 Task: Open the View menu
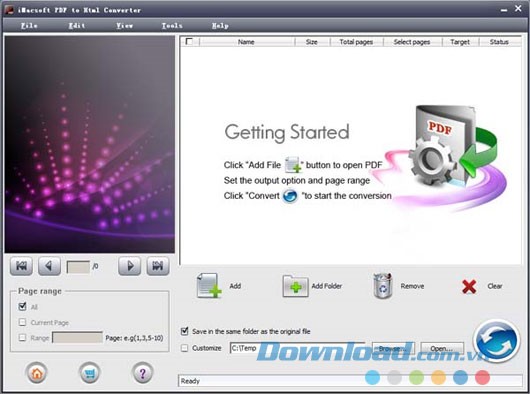tap(125, 26)
